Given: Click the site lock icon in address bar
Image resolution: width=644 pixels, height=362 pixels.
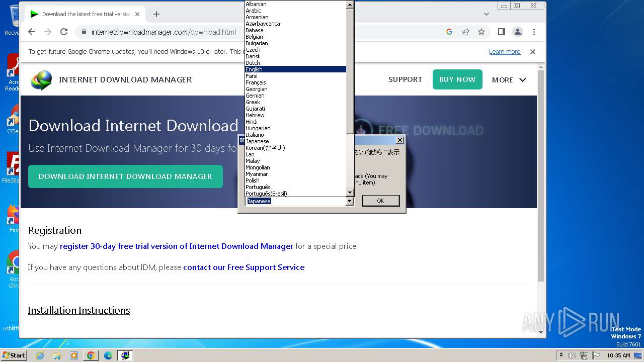Looking at the screenshot, I should (x=84, y=32).
